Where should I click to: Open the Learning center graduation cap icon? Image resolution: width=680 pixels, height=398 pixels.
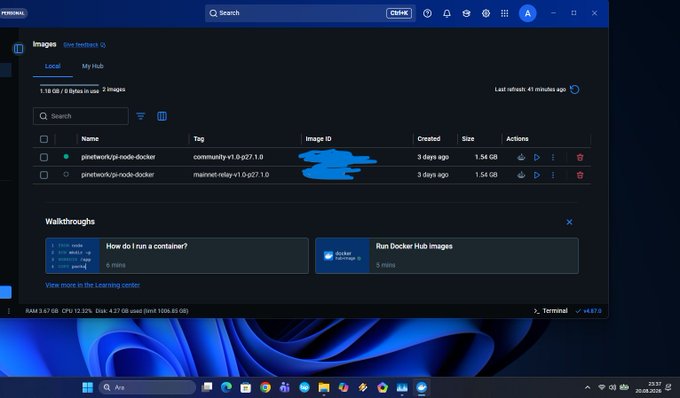[x=466, y=13]
